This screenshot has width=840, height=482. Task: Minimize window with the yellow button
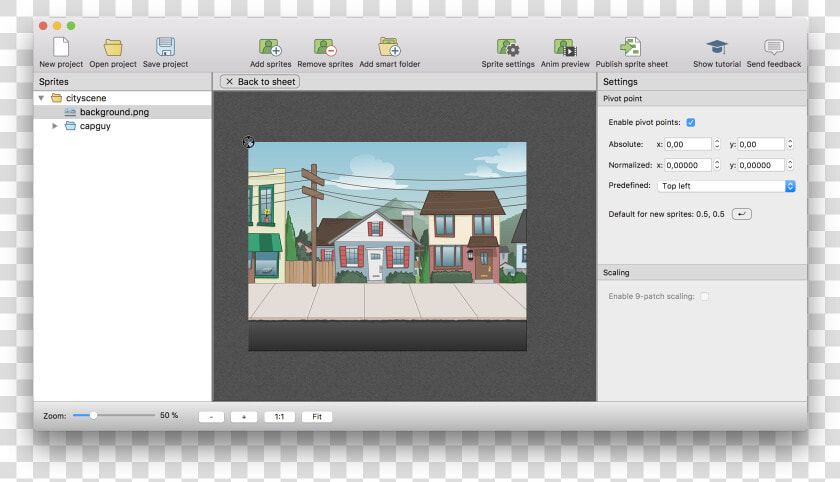click(57, 26)
